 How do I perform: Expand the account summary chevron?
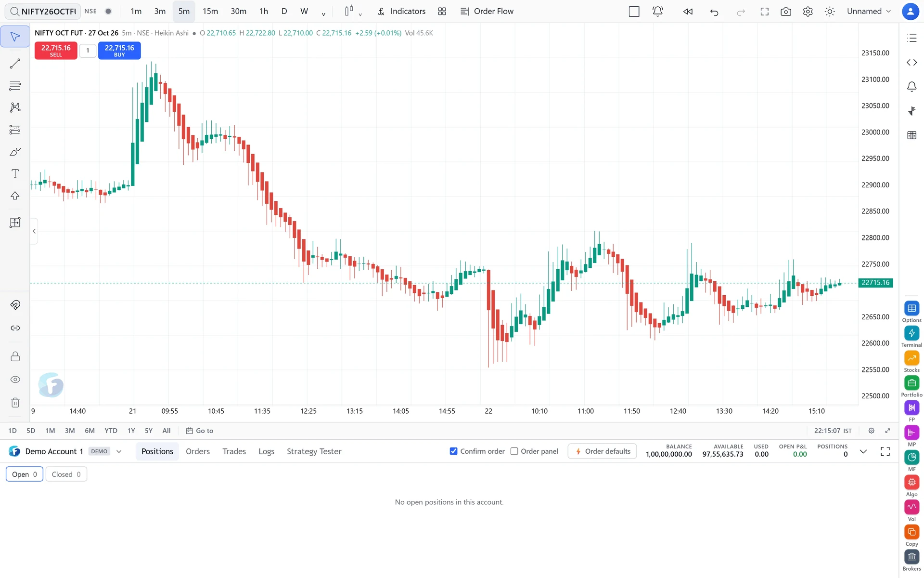point(863,451)
